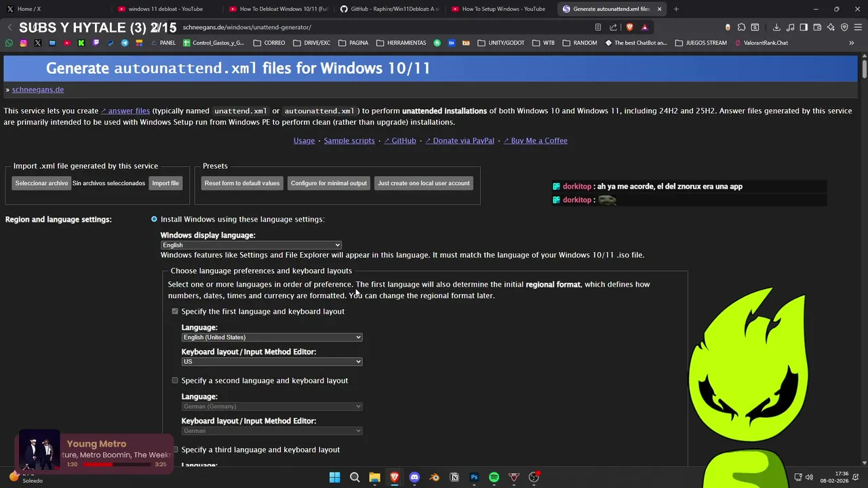
Task: Open the 'Buy Me a Coffee' link
Action: [536, 140]
